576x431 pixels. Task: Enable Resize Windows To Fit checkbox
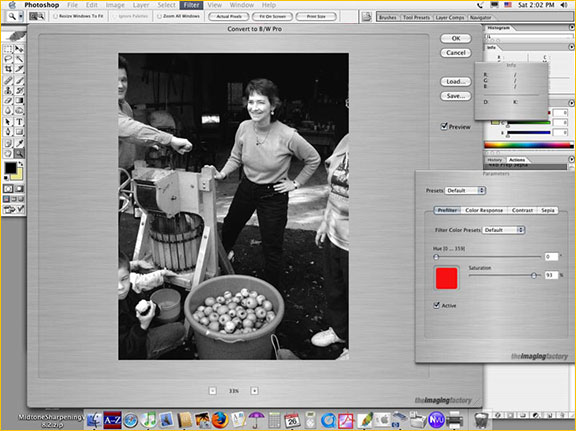coord(56,17)
